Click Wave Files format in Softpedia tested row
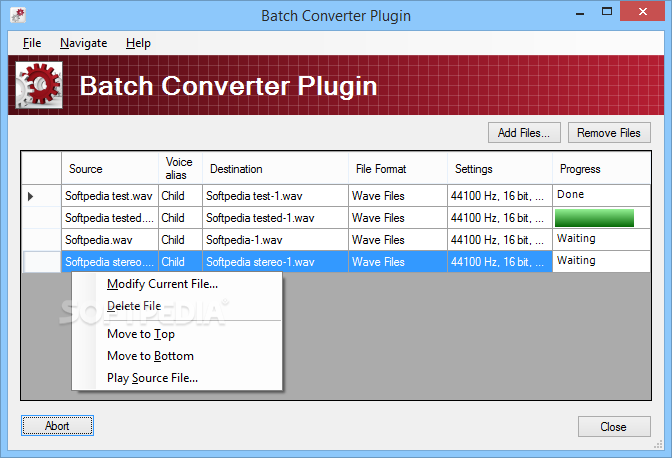The height and width of the screenshot is (458, 672). tap(398, 218)
